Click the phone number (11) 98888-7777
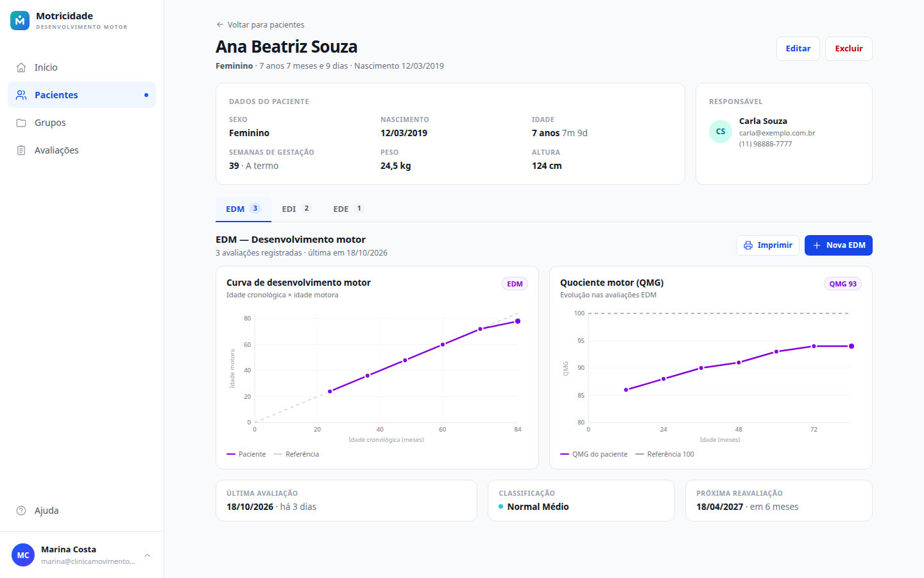 click(x=766, y=144)
